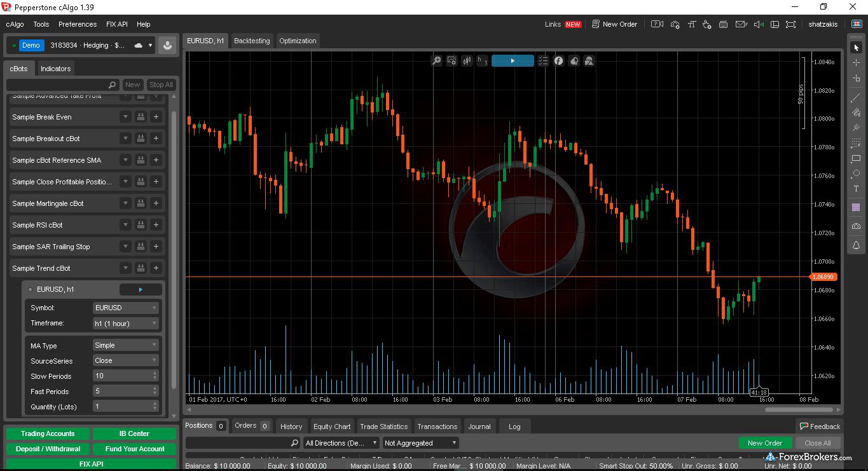
Task: Open the Tools menu
Action: pyautogui.click(x=41, y=24)
